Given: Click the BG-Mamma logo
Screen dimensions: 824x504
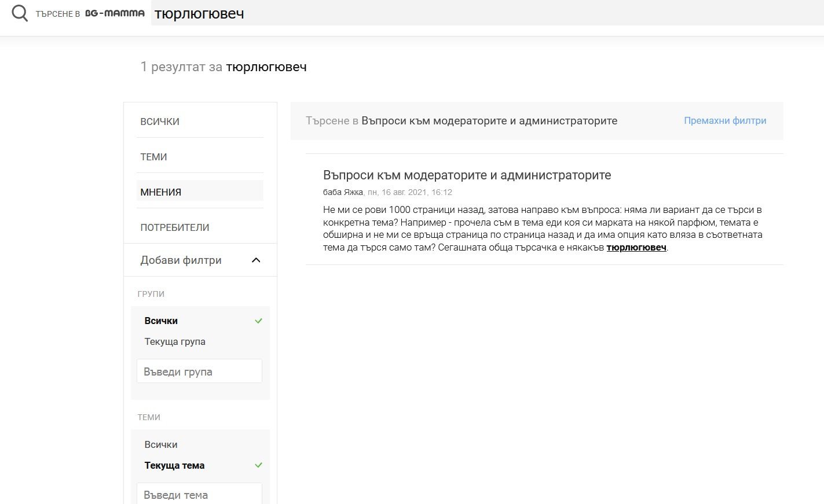Looking at the screenshot, I should coord(115,13).
